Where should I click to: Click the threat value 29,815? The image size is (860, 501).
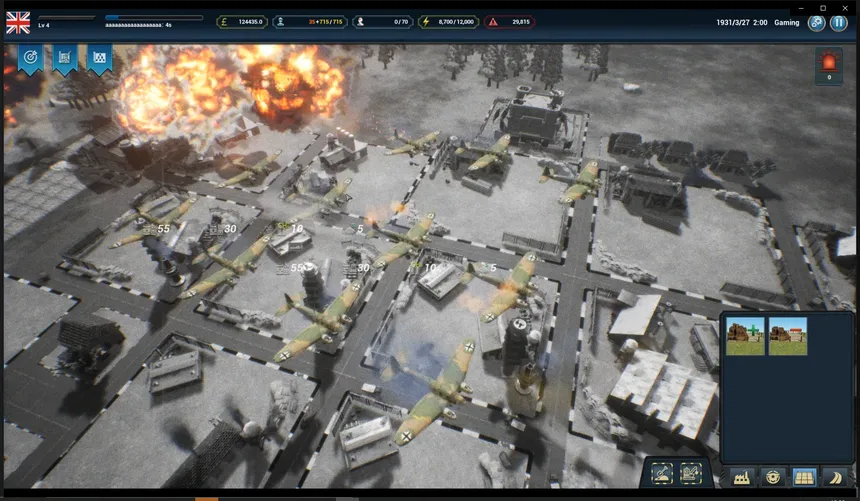[520, 22]
